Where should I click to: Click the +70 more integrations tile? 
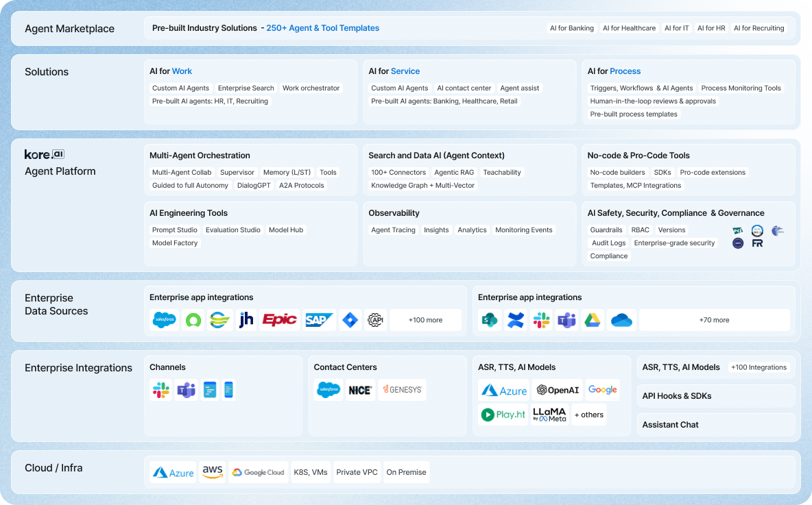coord(714,320)
